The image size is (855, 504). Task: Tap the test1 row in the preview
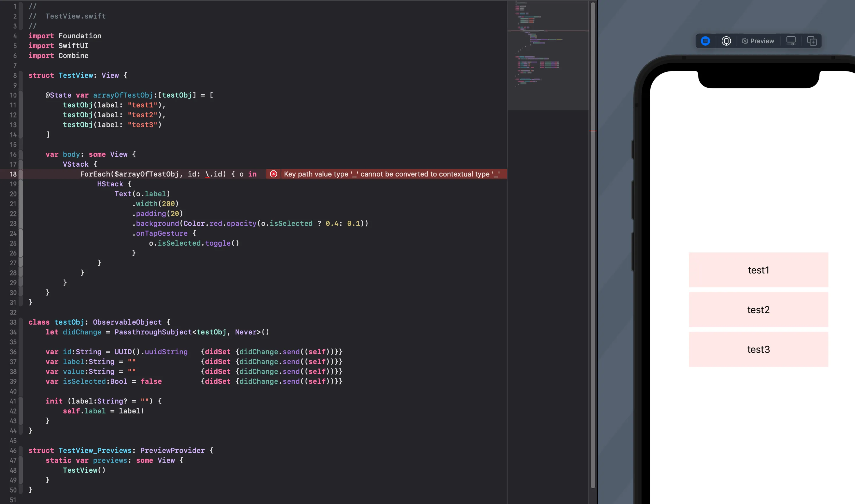point(758,270)
